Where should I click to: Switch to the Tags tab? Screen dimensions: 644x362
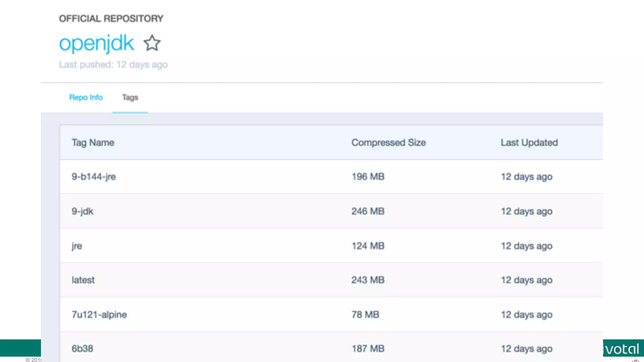[130, 97]
